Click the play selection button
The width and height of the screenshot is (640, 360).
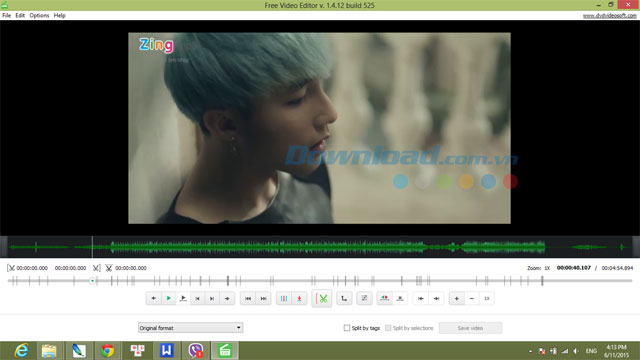pos(183,298)
